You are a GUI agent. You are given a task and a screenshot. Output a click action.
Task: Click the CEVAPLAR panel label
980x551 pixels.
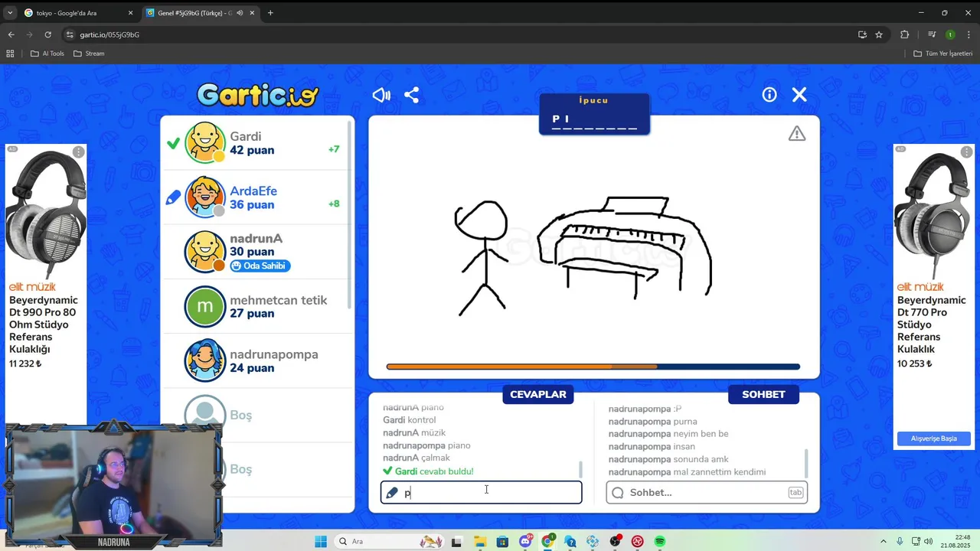538,394
